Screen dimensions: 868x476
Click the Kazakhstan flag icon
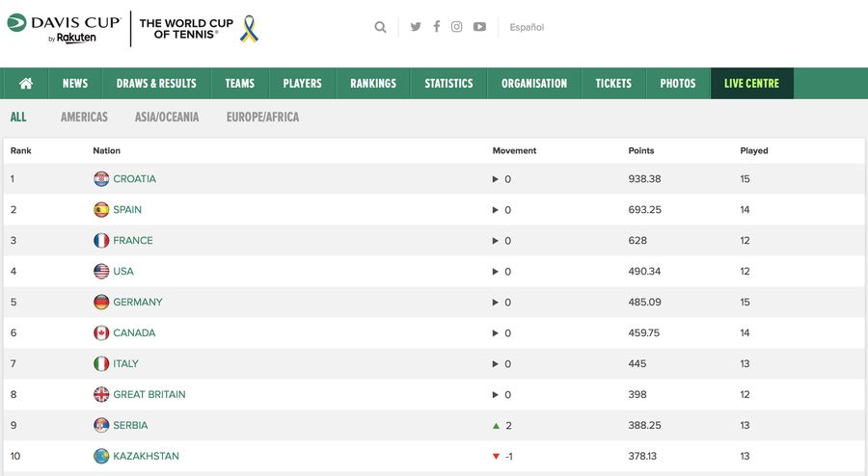[101, 456]
